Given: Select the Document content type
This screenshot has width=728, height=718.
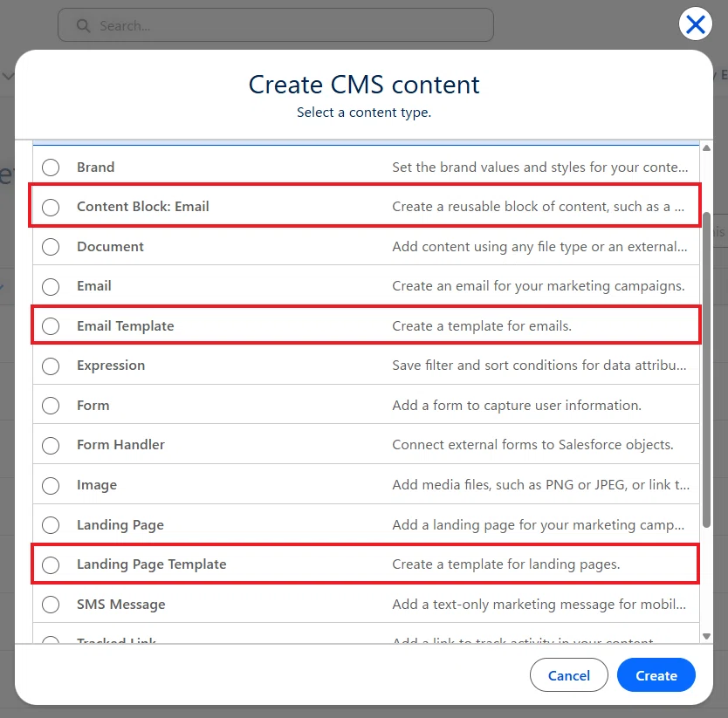Looking at the screenshot, I should [51, 246].
